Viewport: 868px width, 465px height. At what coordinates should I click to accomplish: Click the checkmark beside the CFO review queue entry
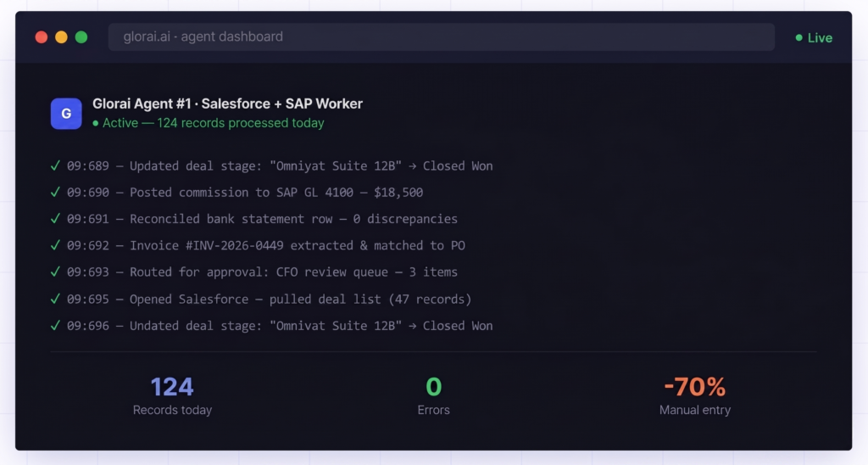(55, 272)
